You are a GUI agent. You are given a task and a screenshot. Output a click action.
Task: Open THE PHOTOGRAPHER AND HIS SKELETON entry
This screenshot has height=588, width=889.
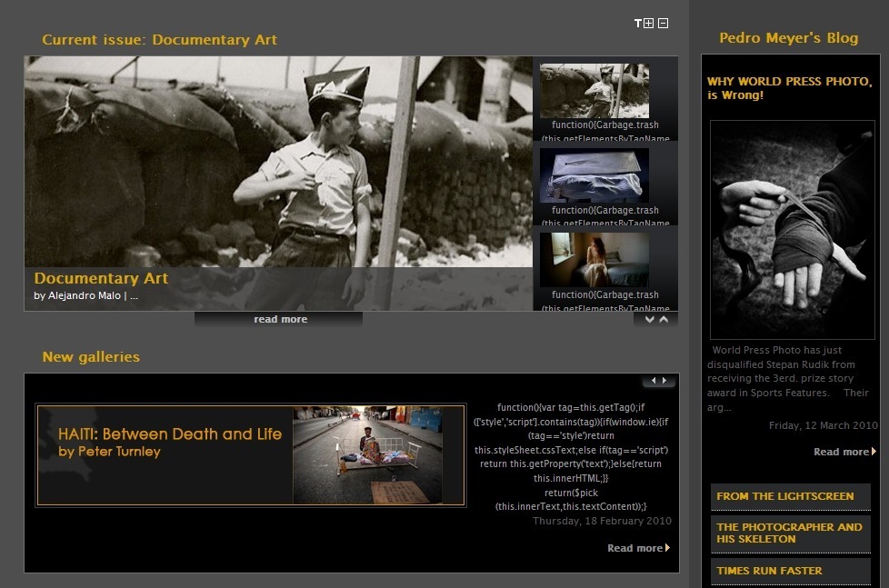coord(790,533)
